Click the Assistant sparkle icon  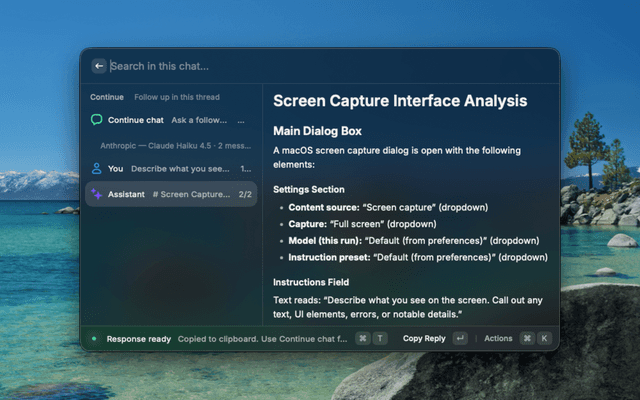click(x=96, y=194)
